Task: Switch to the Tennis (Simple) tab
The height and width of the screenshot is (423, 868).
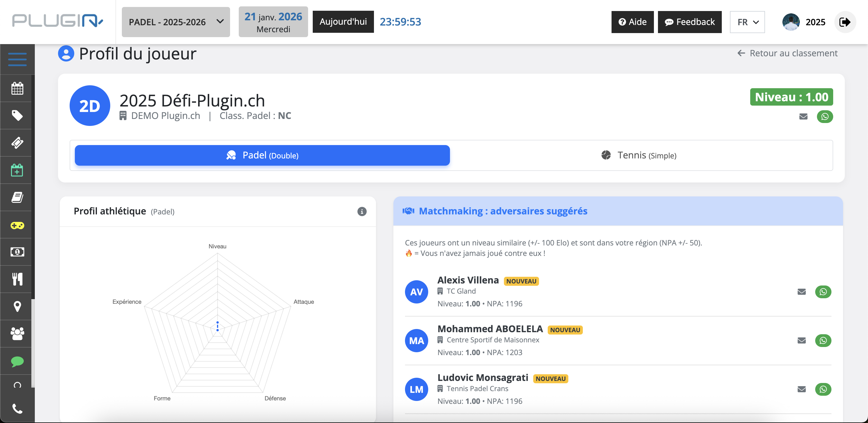Action: (639, 156)
